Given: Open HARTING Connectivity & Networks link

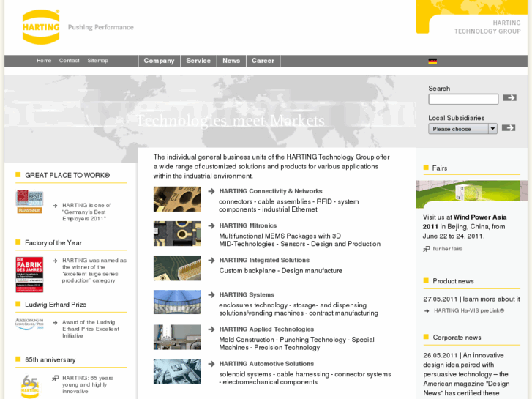Looking at the screenshot, I should pos(271,191).
